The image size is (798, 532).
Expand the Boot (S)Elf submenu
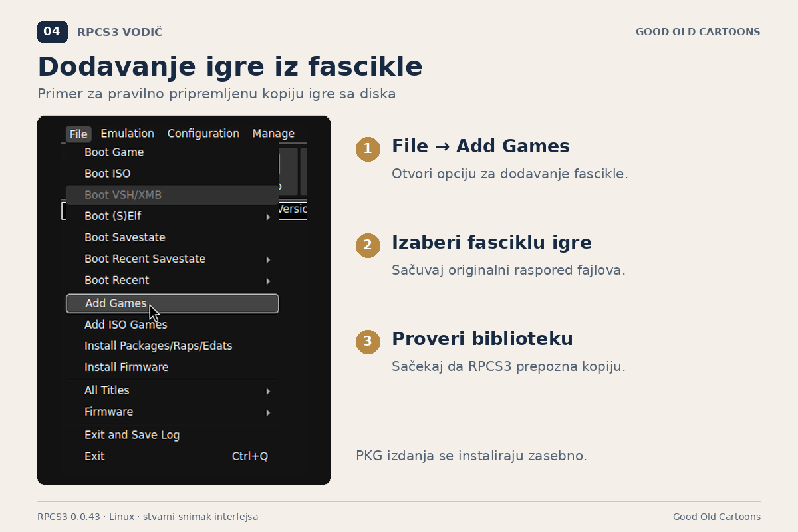tap(172, 216)
